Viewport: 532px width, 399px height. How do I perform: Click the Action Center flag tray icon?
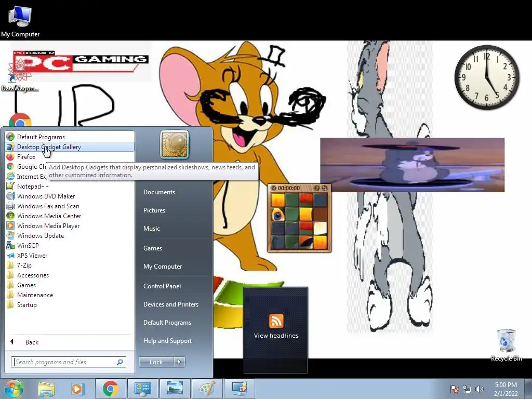[455, 389]
